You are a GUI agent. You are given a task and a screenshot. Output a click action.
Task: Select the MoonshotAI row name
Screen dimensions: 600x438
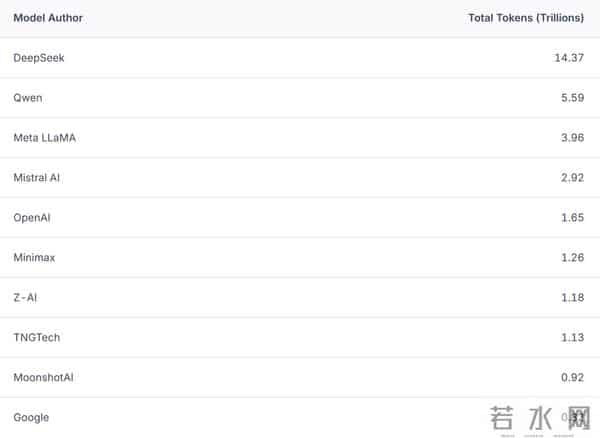click(43, 377)
